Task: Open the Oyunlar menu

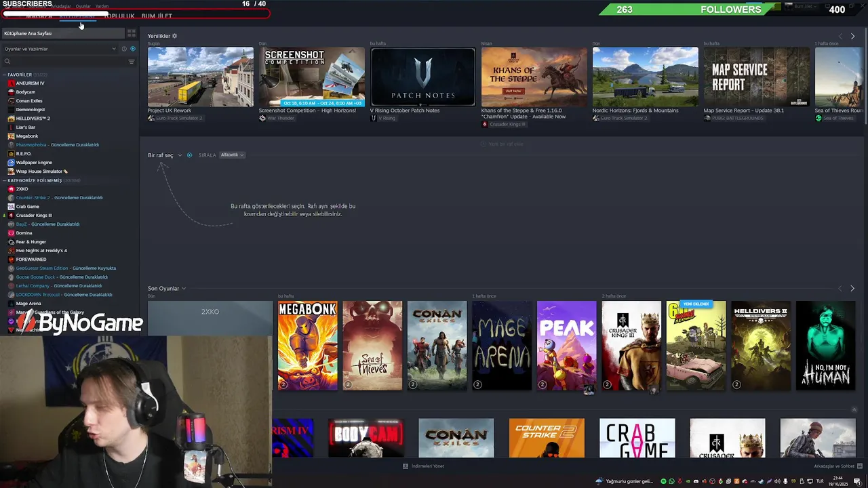Action: tap(83, 6)
